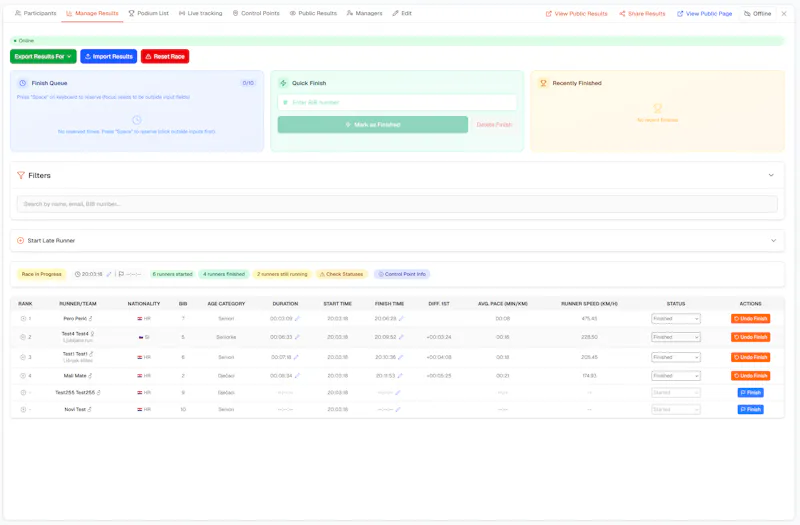Click the Quick Finish lightning icon

coord(283,83)
